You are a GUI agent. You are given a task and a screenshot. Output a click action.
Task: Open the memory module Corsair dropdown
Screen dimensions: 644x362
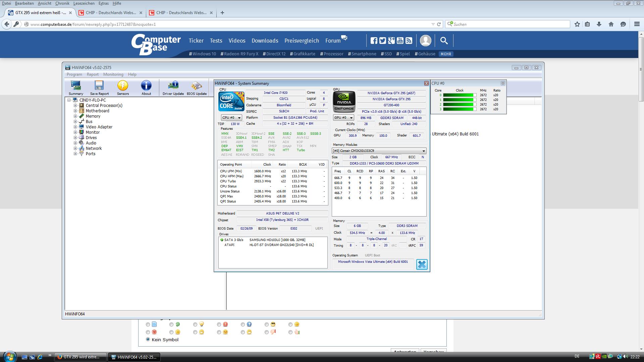point(379,151)
